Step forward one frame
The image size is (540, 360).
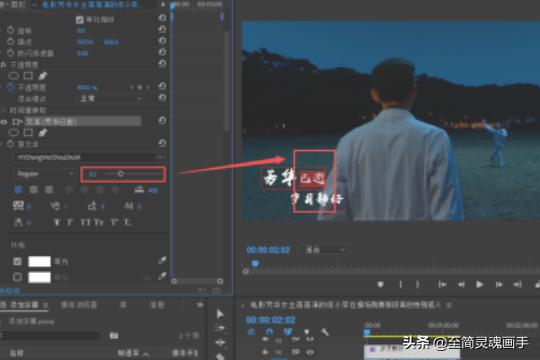click(x=498, y=284)
